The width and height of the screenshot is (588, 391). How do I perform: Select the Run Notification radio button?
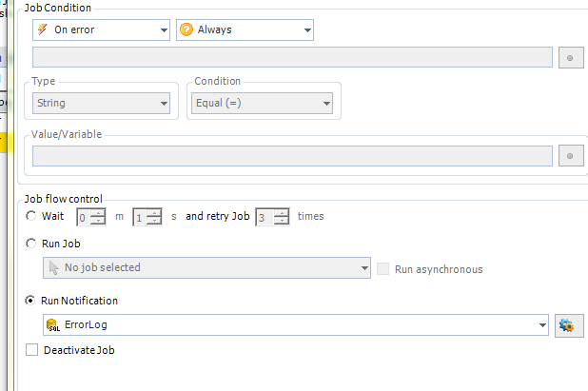click(32, 301)
